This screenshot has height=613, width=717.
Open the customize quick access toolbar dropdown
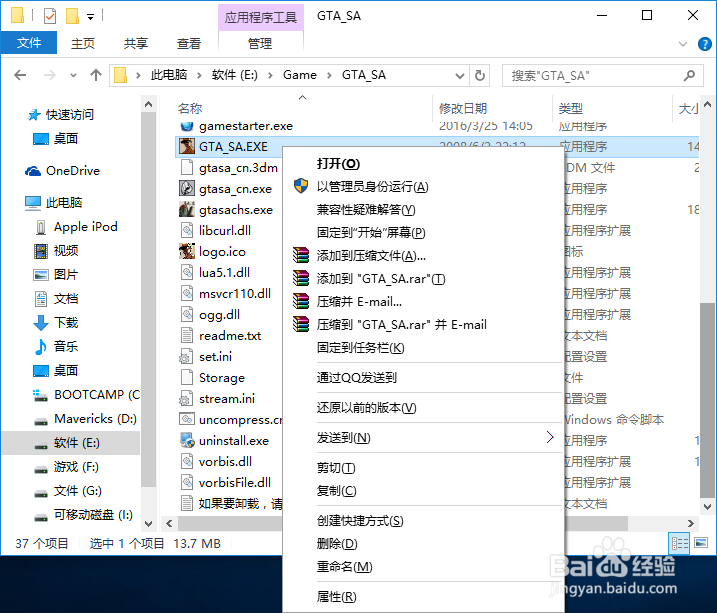[x=91, y=17]
